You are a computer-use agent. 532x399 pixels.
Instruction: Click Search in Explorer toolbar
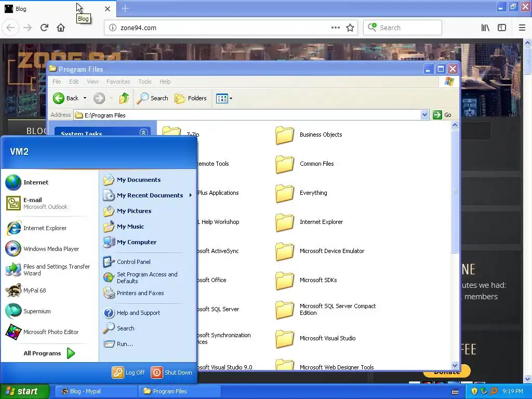tap(153, 98)
